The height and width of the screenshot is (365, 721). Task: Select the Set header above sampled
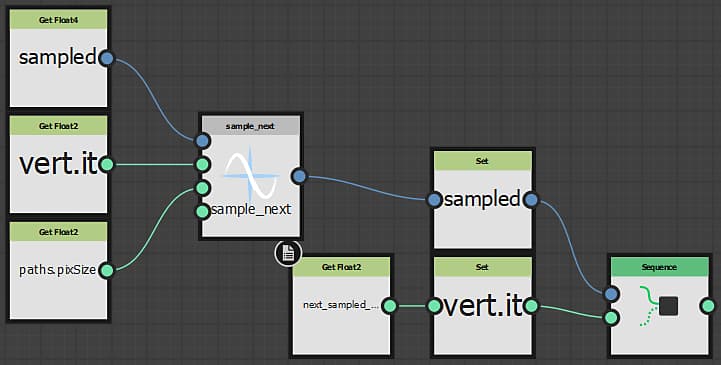point(483,161)
